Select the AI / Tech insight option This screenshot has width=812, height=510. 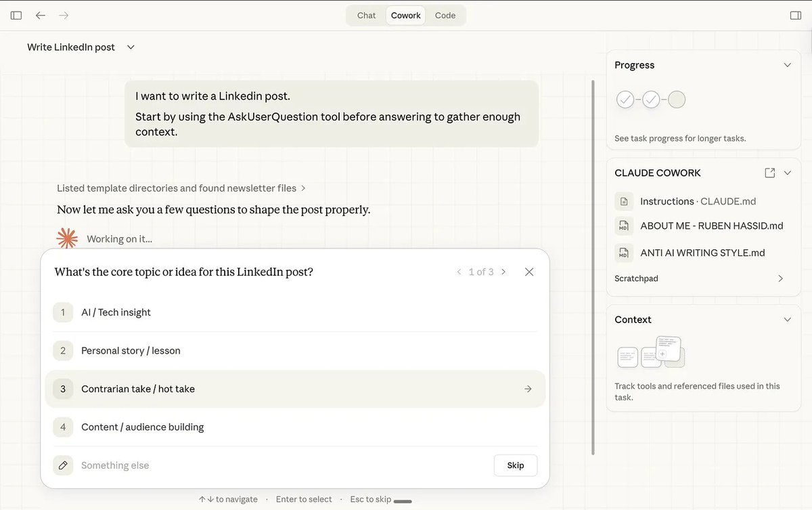(114, 312)
